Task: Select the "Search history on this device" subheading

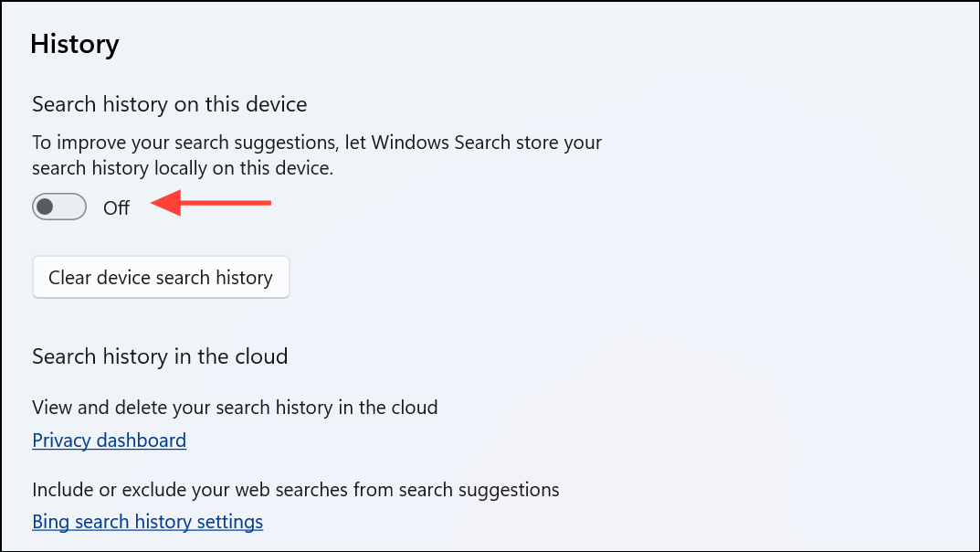Action: coord(169,105)
